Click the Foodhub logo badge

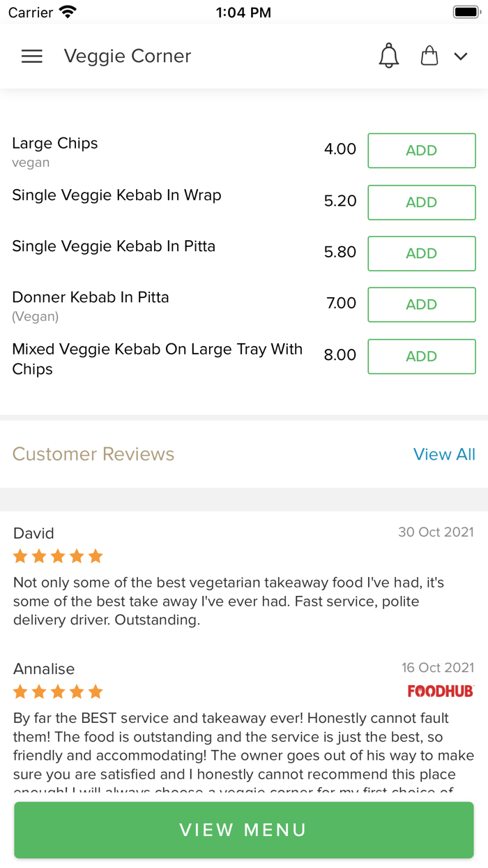point(441,691)
